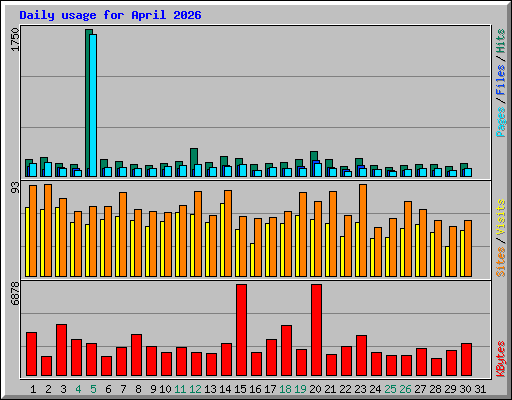Click day label '23' on x-axis
The image size is (512, 400).
tap(360, 389)
